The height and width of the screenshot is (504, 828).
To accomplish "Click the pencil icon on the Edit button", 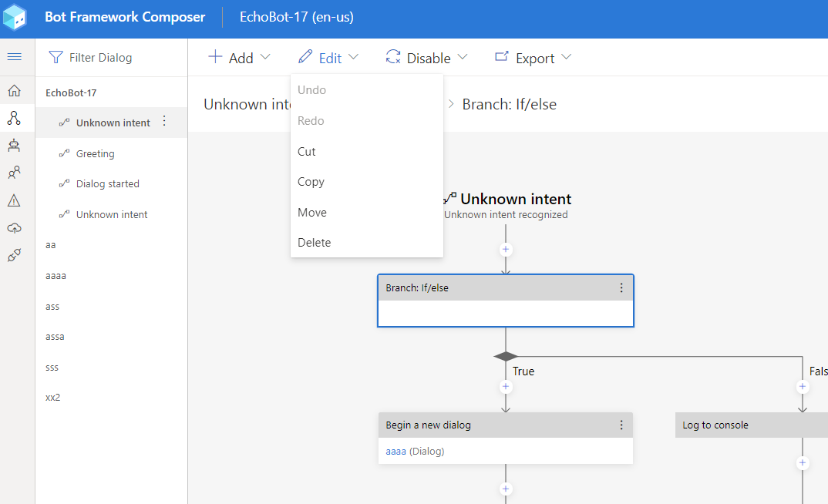I will [x=305, y=56].
